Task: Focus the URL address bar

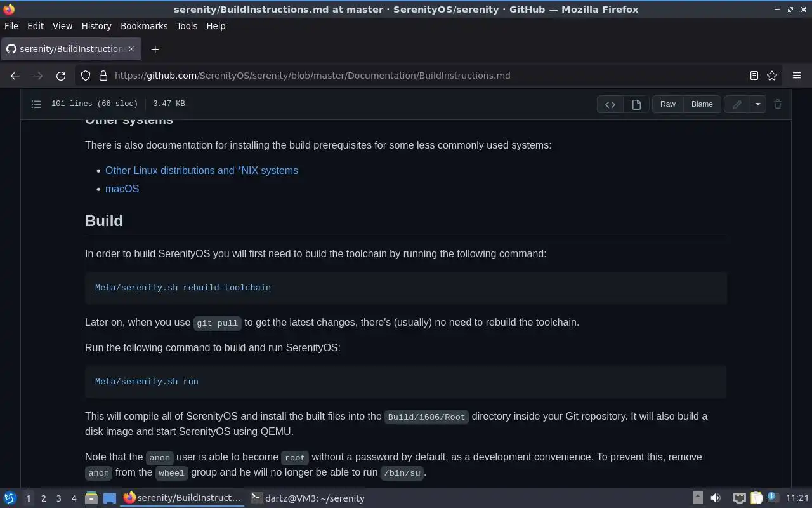Action: coord(428,76)
